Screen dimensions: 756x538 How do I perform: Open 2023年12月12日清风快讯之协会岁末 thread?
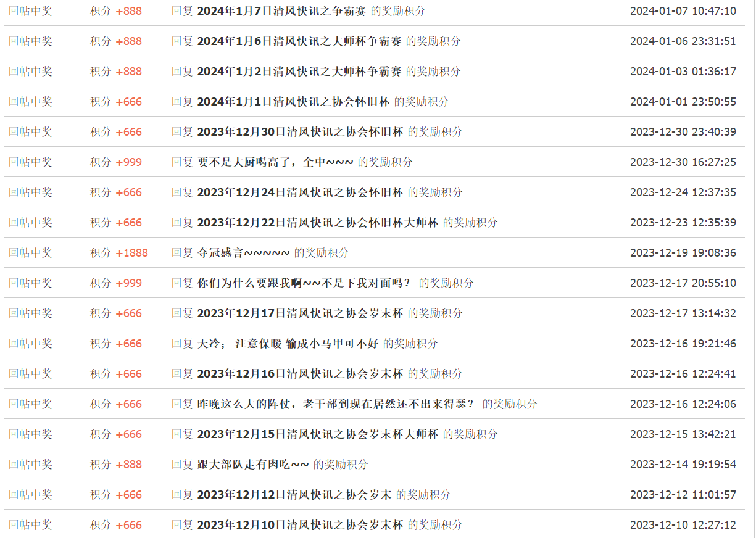(294, 495)
